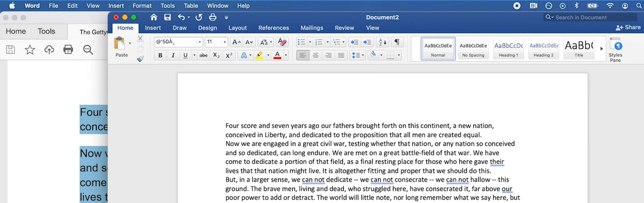The width and height of the screenshot is (644, 203).
Task: Click the Format Painter brush icon
Action: coord(140,59)
